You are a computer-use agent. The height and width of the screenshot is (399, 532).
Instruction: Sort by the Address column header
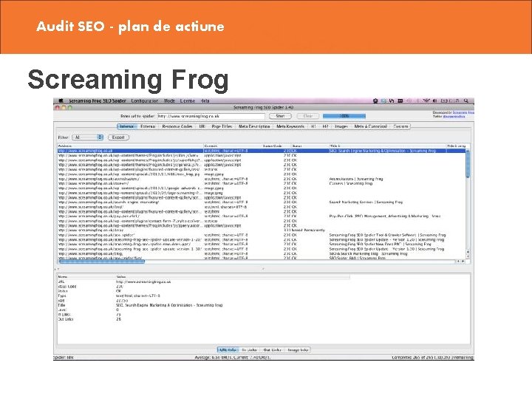(x=130, y=146)
